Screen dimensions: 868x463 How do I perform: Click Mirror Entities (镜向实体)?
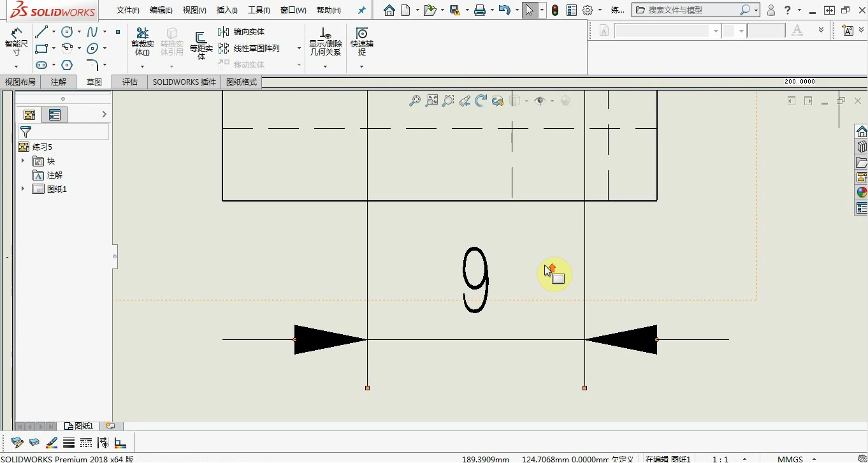(x=242, y=32)
